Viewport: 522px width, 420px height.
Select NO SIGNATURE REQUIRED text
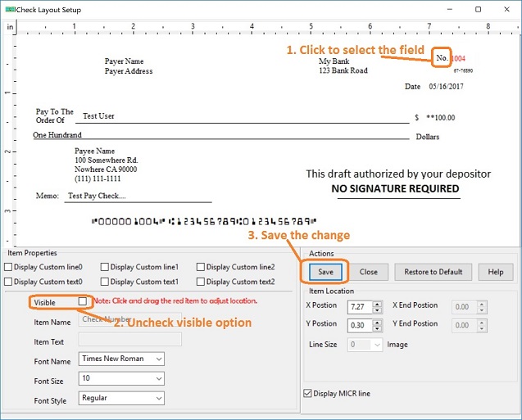(x=395, y=188)
